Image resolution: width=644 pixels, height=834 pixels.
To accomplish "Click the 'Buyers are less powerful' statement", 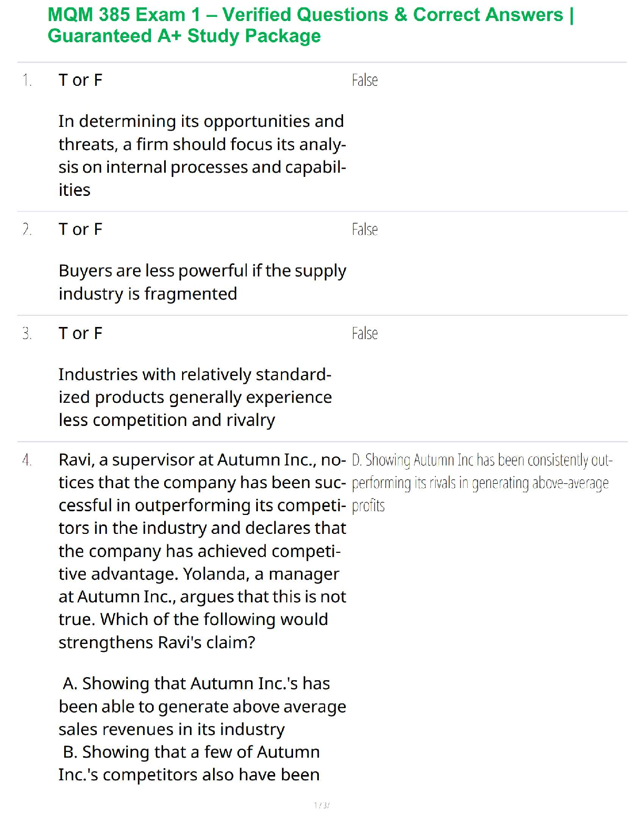I will click(x=202, y=282).
